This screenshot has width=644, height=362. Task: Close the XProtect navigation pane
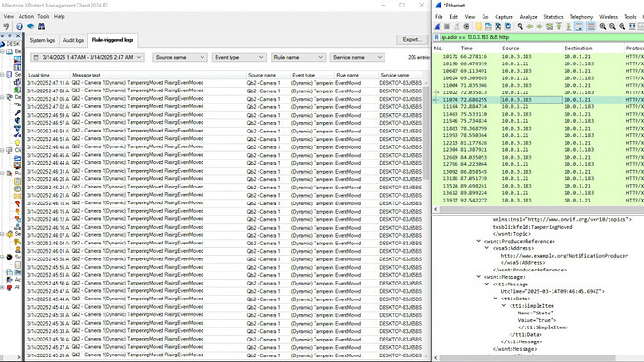pos(18,36)
